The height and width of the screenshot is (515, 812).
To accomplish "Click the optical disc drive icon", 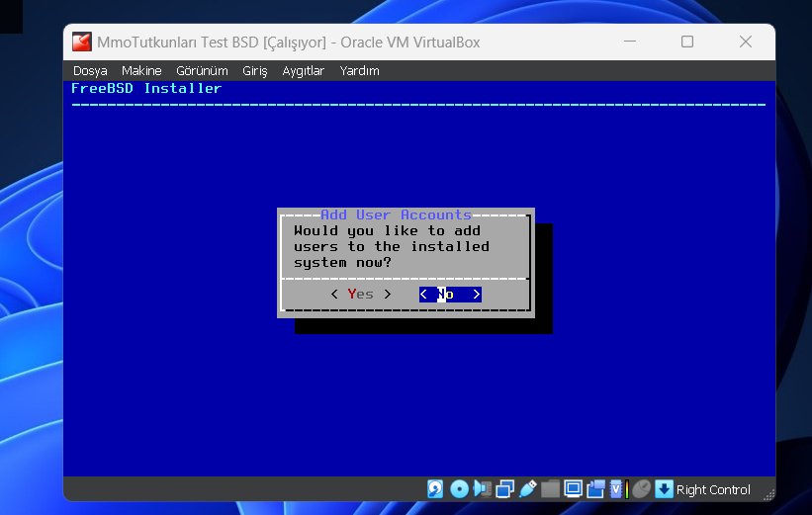I will point(459,488).
